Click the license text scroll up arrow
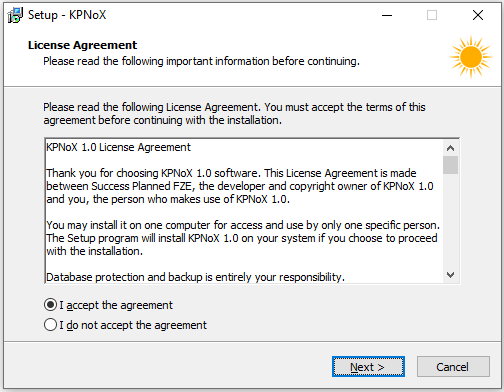The height and width of the screenshot is (392, 504). (450, 148)
